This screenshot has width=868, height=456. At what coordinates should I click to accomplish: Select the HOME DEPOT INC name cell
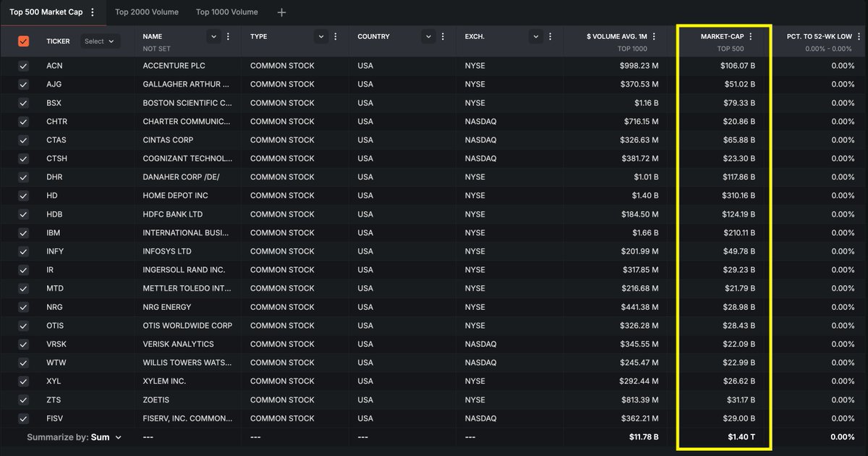(x=175, y=195)
